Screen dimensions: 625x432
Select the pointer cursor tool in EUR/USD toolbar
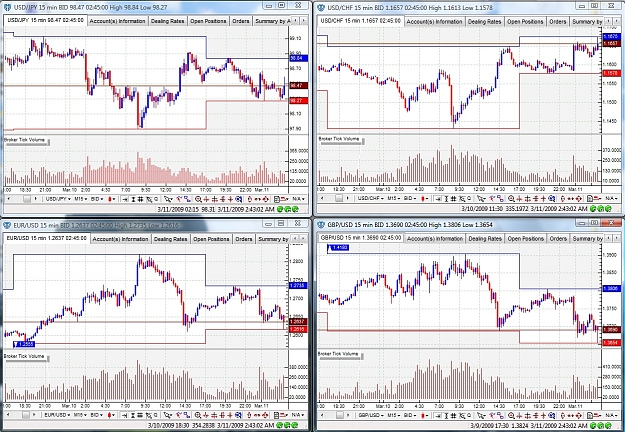[168, 415]
